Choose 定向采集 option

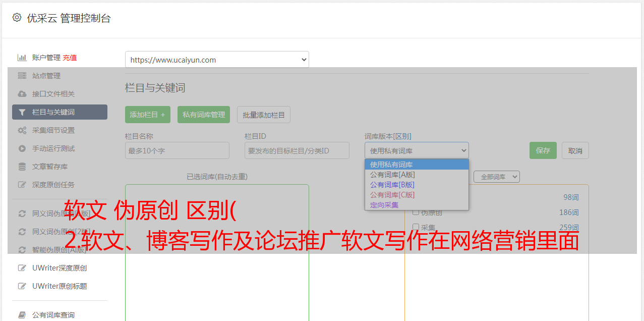point(417,205)
